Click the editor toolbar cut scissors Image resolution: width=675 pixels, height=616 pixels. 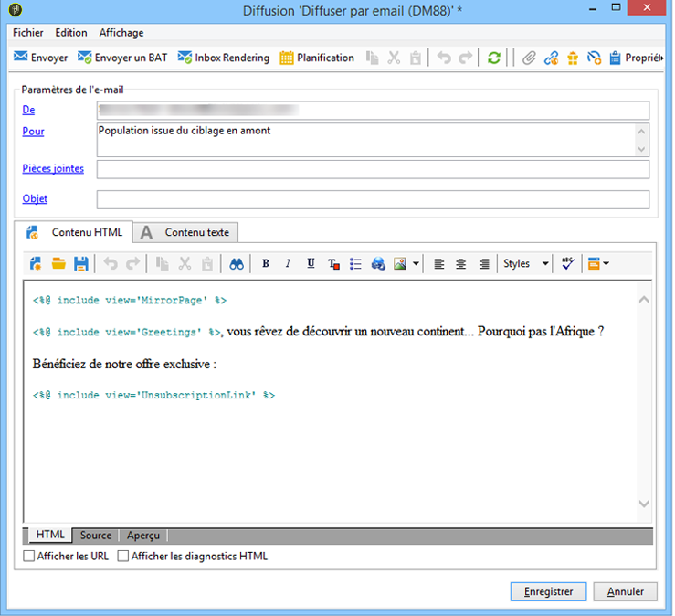(185, 263)
